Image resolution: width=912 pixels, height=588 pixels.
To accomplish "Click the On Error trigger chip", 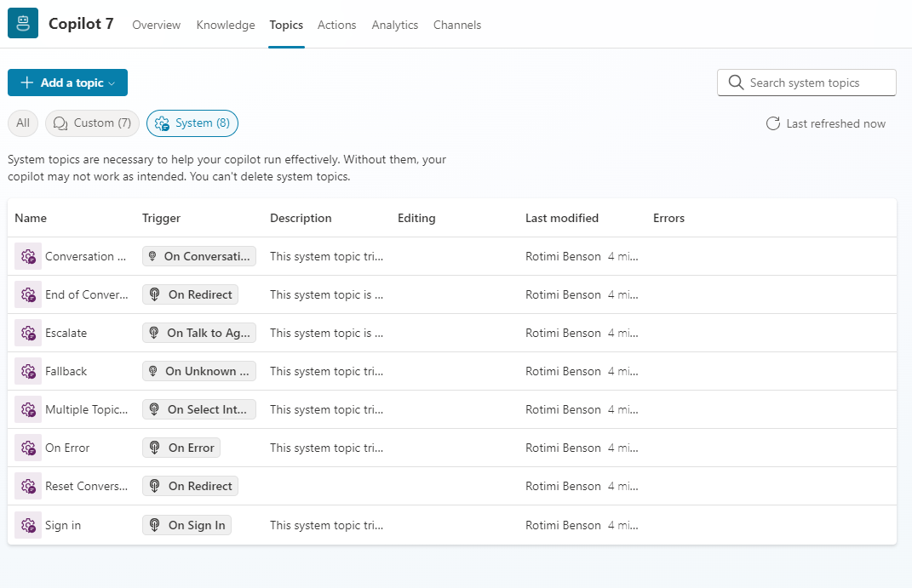I will point(181,448).
